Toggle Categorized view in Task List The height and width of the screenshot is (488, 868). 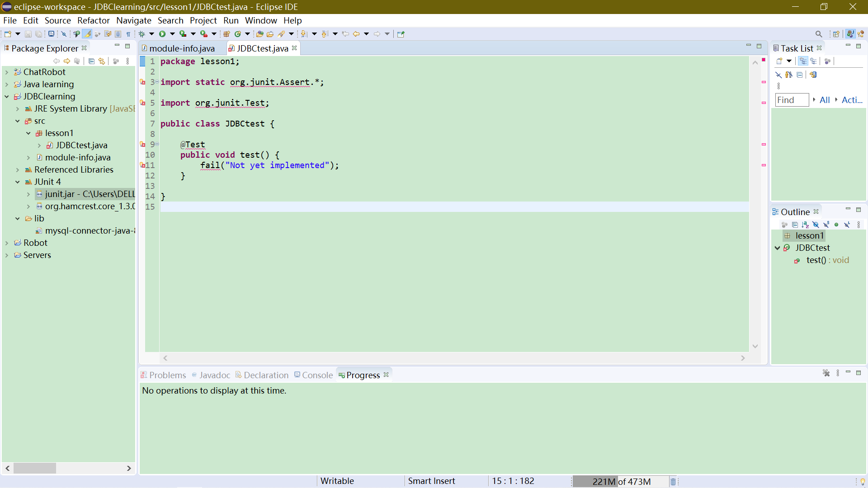click(803, 61)
